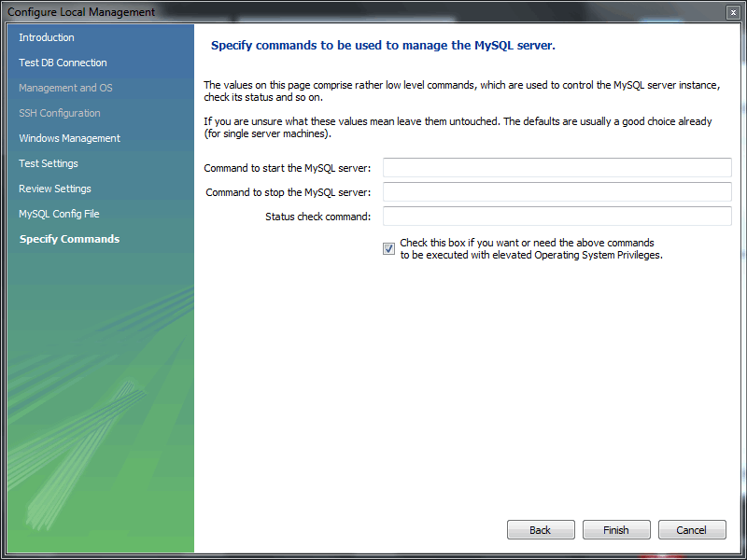Click 'Status check command:' label
The height and width of the screenshot is (560, 747).
coord(317,217)
